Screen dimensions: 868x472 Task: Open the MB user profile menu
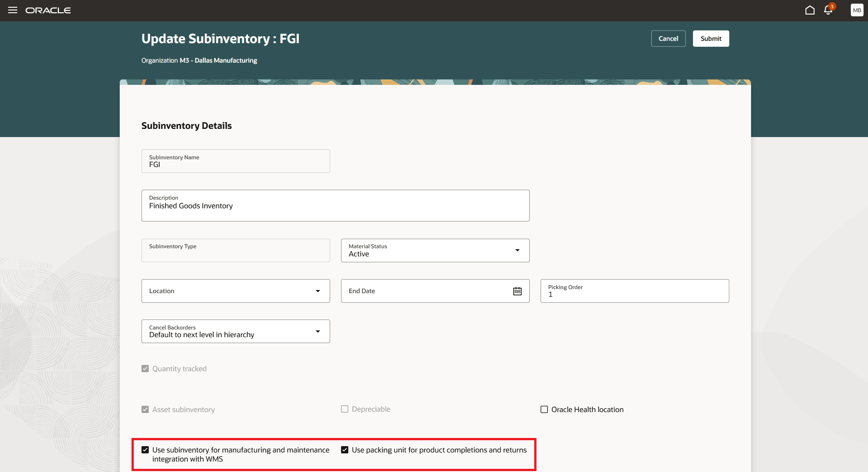point(857,10)
